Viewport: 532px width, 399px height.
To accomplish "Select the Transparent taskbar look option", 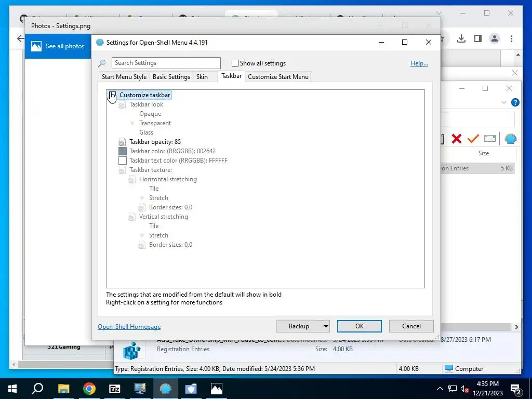I will 155,123.
